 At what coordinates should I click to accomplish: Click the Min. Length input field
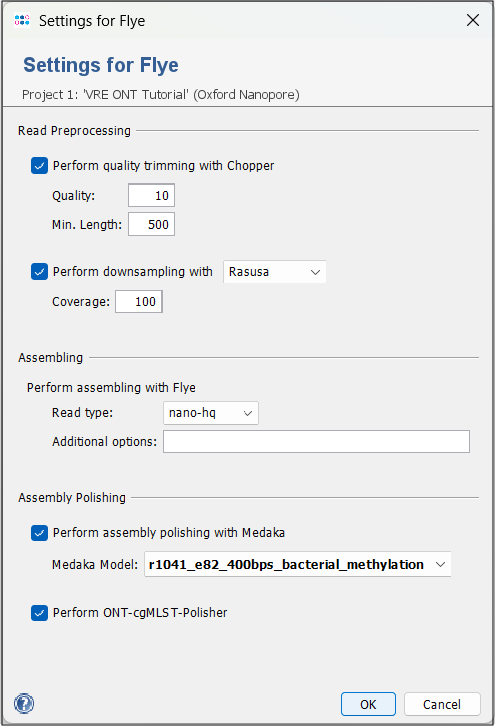click(151, 225)
